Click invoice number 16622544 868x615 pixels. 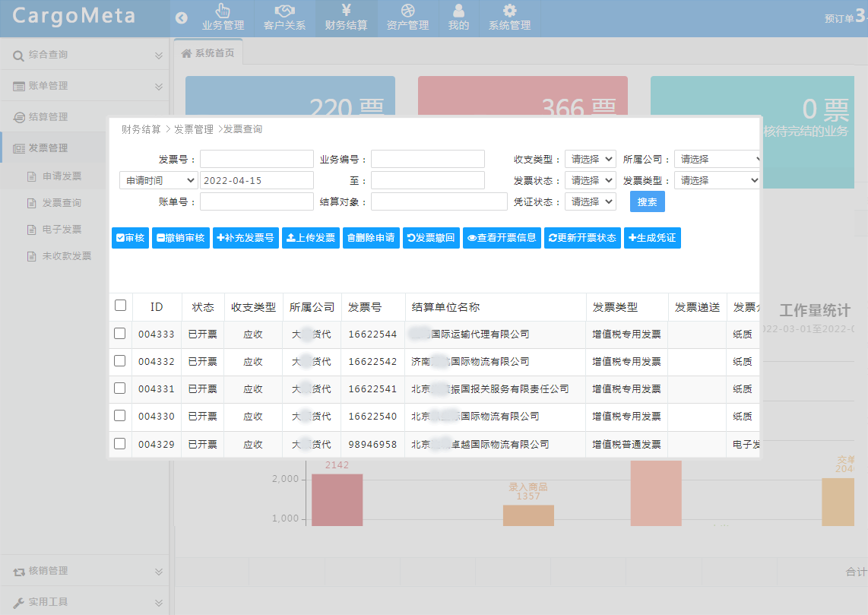click(372, 334)
